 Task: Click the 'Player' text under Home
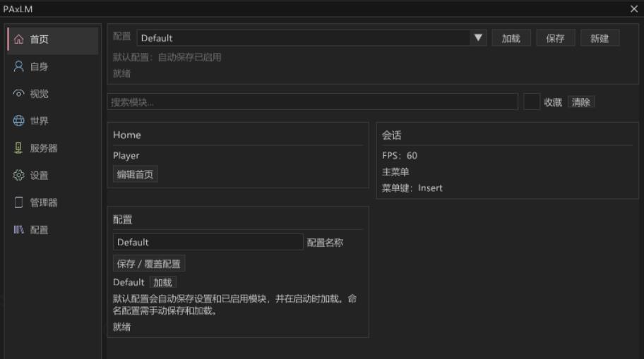[126, 155]
